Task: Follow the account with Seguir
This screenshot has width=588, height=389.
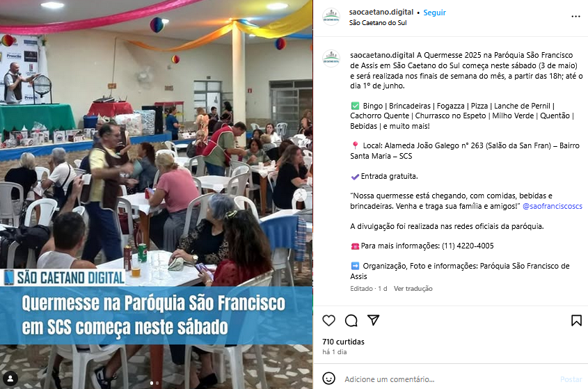Action: (x=434, y=13)
